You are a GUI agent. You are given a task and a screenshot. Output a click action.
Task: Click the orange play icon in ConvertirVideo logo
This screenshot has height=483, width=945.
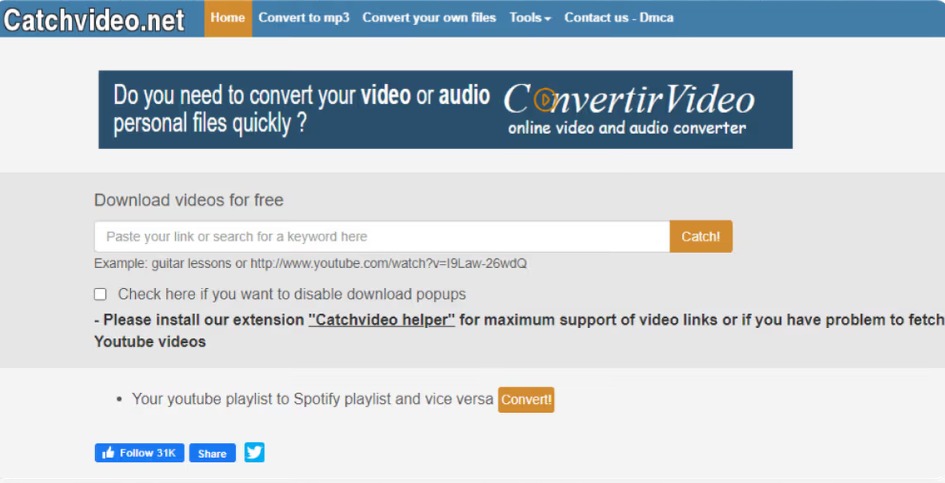coord(543,99)
